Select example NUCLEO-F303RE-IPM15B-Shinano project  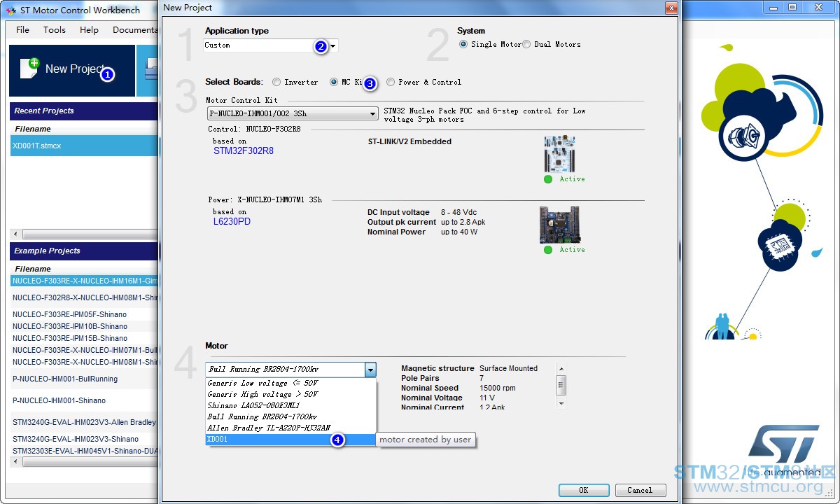84,338
